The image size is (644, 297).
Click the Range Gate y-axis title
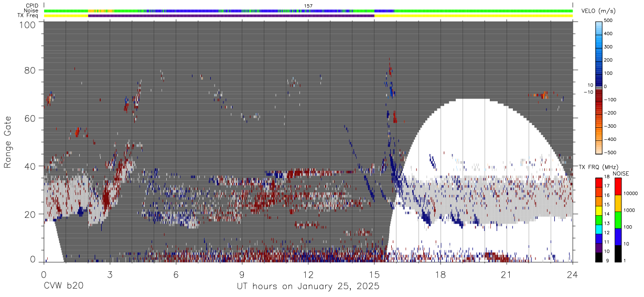[8, 142]
